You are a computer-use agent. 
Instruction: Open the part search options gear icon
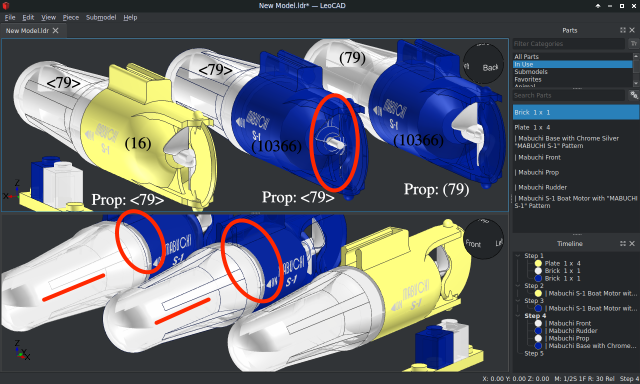tap(633, 95)
